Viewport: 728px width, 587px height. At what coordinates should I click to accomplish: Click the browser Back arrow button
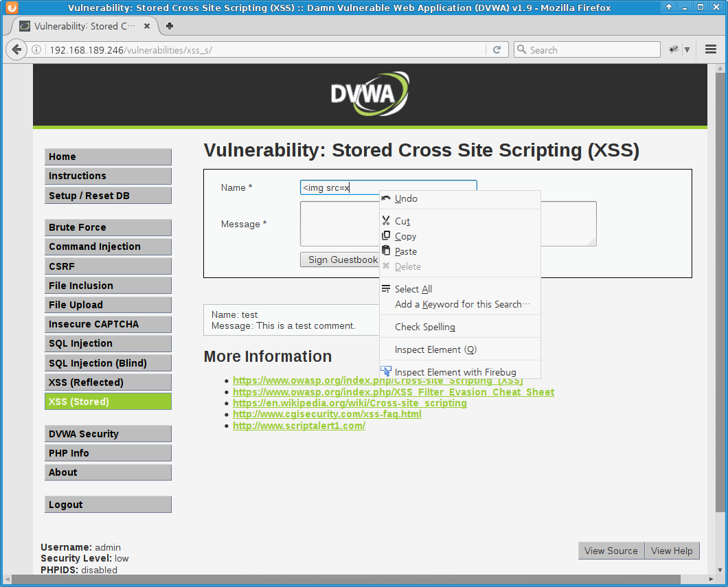pyautogui.click(x=16, y=49)
